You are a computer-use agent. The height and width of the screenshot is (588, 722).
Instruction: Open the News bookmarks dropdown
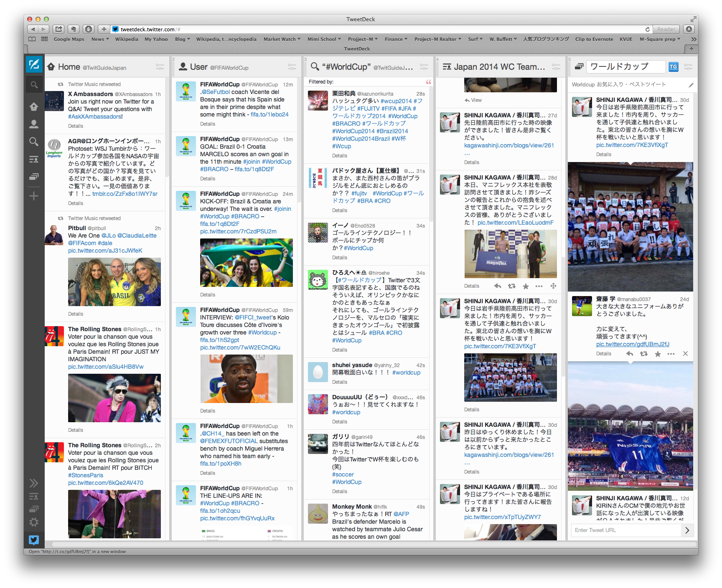coord(100,39)
